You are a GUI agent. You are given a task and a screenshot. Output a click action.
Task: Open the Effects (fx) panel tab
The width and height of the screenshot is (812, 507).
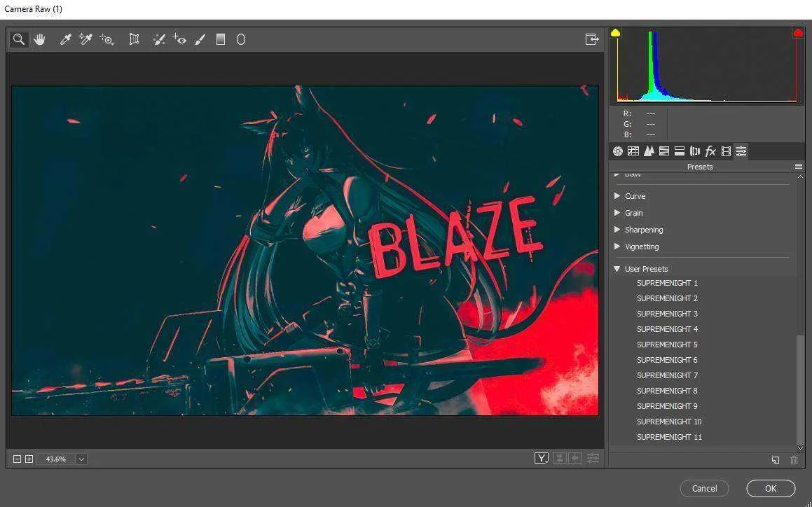tap(710, 151)
